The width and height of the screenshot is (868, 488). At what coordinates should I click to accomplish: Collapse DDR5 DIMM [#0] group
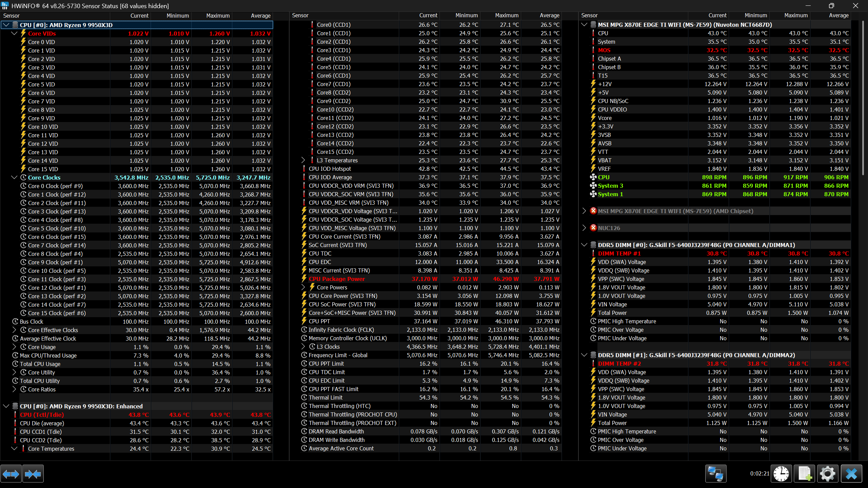pos(584,245)
